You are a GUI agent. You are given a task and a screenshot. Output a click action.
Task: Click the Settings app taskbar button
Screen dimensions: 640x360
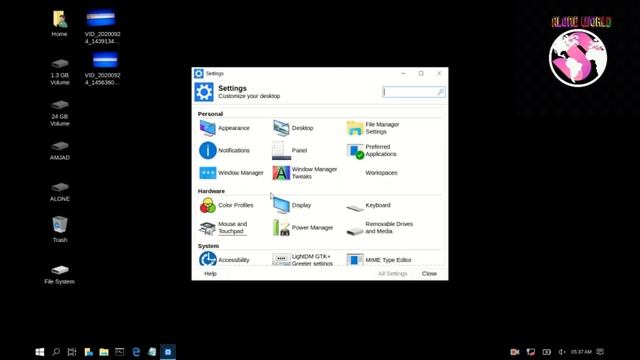coord(168,352)
